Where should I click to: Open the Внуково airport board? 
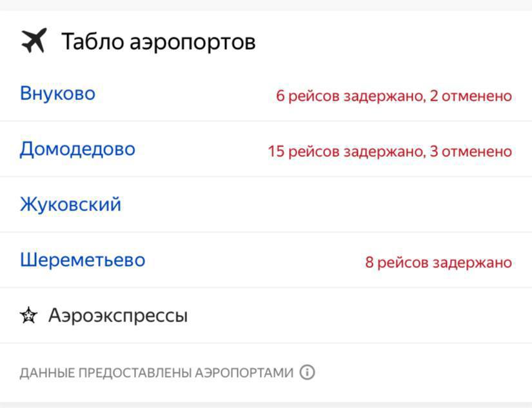[x=57, y=94]
